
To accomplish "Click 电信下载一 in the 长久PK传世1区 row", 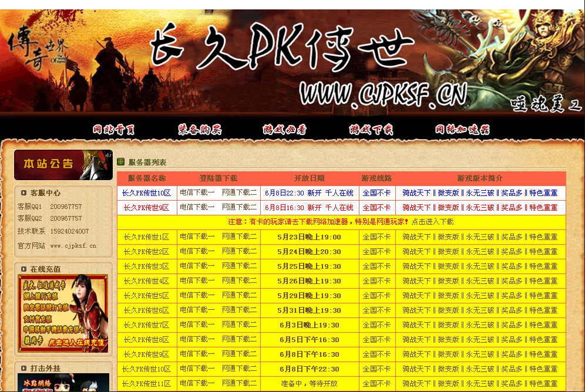I will coord(197,237).
